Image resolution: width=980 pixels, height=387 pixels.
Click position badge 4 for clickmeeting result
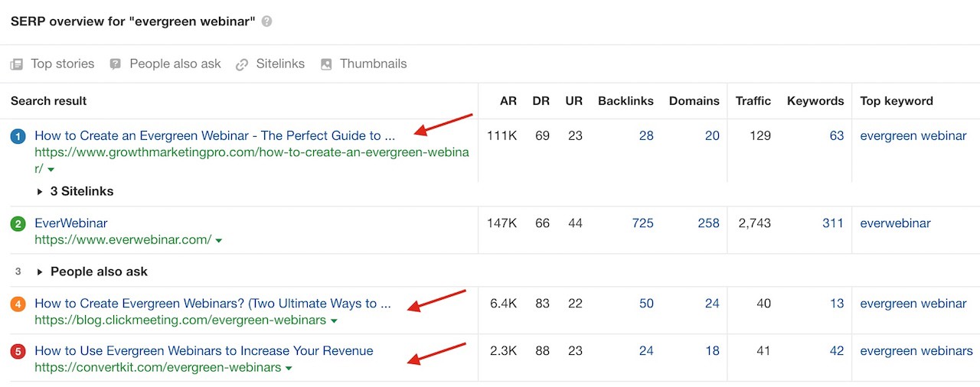click(18, 304)
